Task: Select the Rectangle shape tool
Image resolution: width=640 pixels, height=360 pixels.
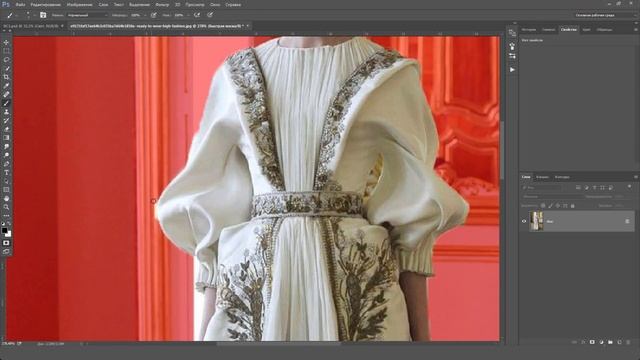Action: click(x=6, y=190)
